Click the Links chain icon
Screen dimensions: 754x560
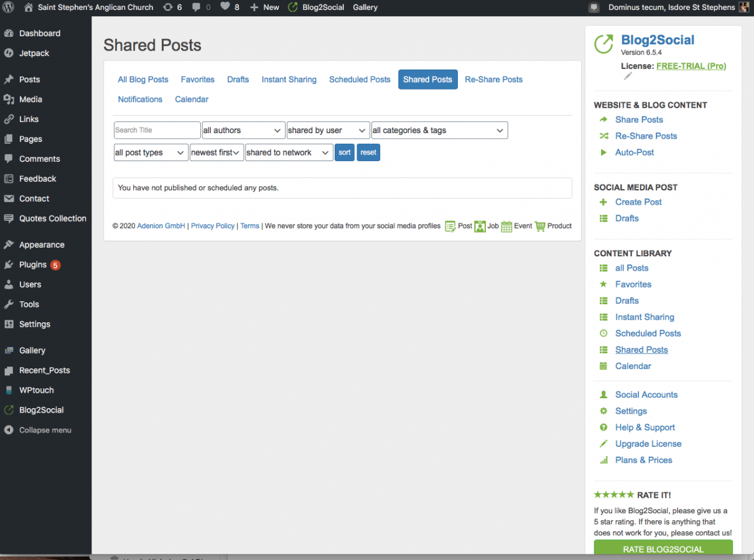pyautogui.click(x=9, y=119)
